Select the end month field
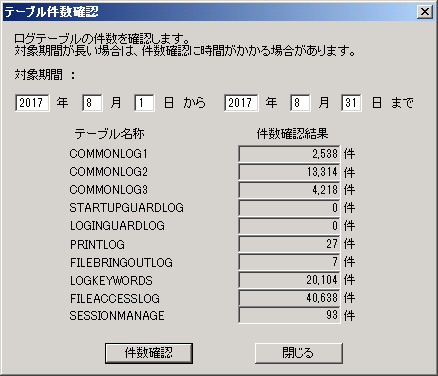438x376 pixels. [x=300, y=103]
